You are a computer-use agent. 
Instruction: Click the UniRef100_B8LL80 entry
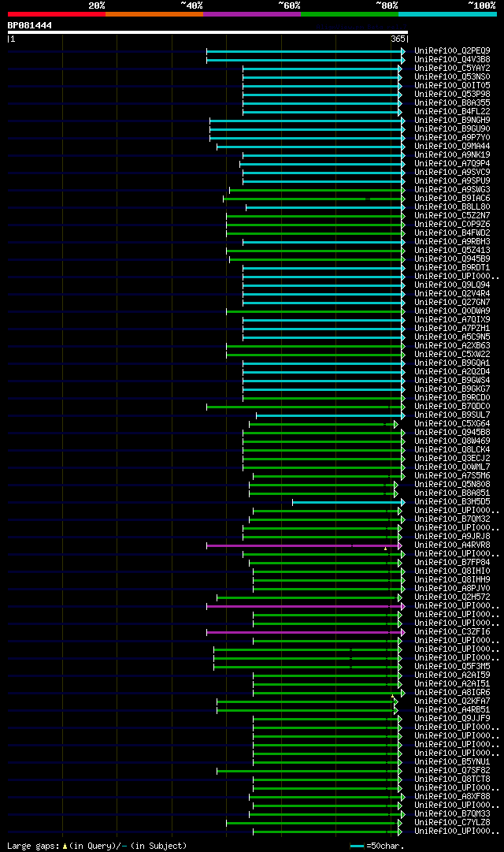[452, 207]
